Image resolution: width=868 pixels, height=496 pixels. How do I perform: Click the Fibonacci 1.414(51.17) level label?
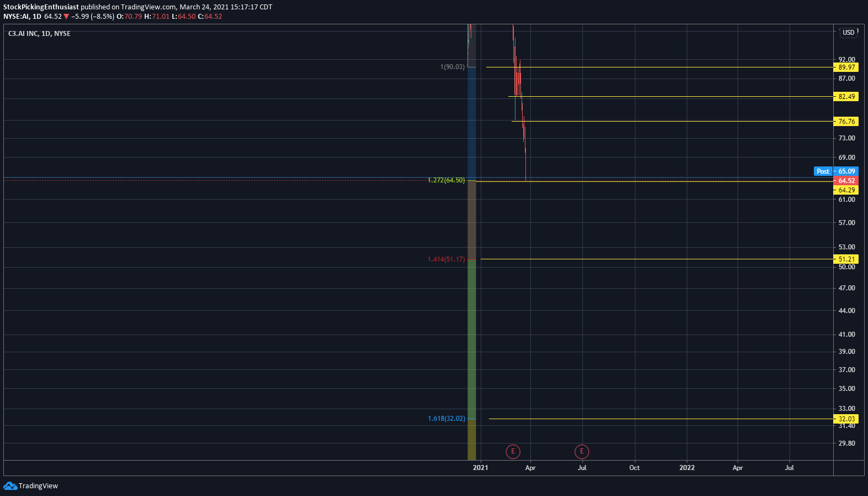[446, 259]
